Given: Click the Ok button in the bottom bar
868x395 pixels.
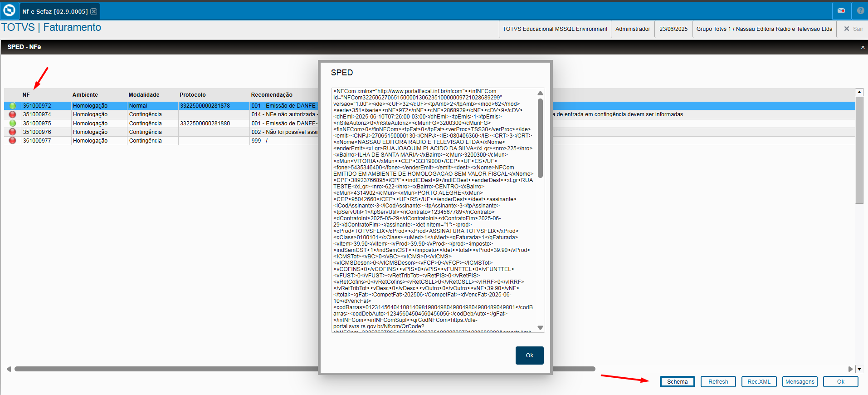Looking at the screenshot, I should coord(840,382).
